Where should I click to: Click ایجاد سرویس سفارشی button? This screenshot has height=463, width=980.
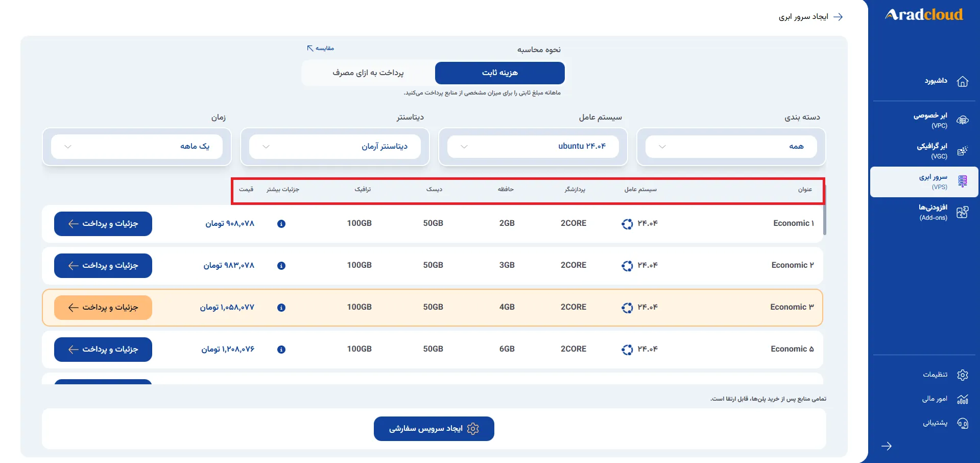434,429
